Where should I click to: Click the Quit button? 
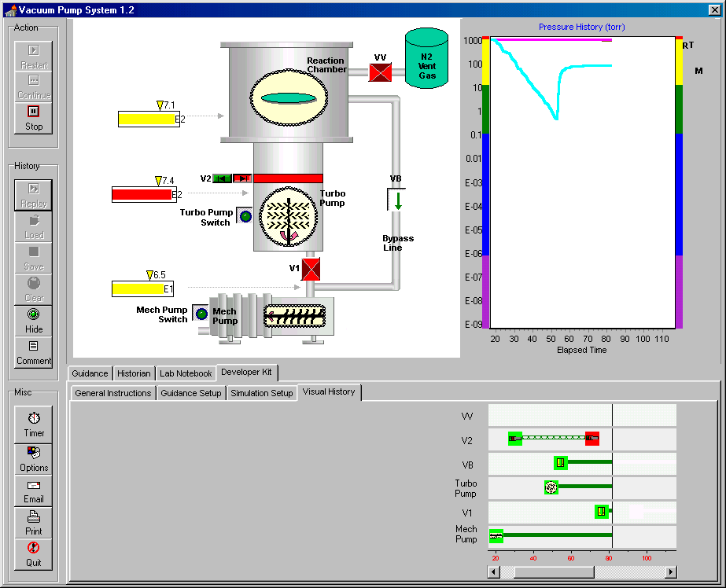coord(33,555)
